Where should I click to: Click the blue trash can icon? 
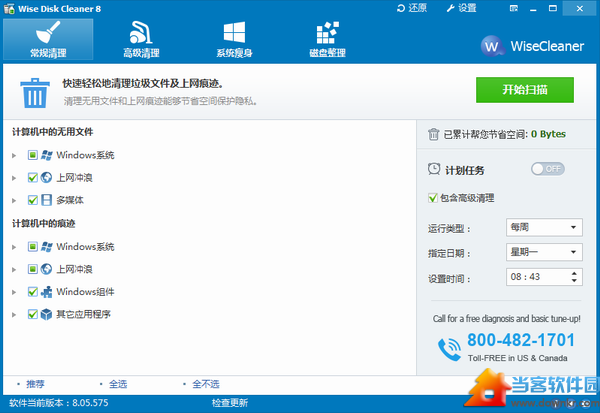(x=35, y=93)
